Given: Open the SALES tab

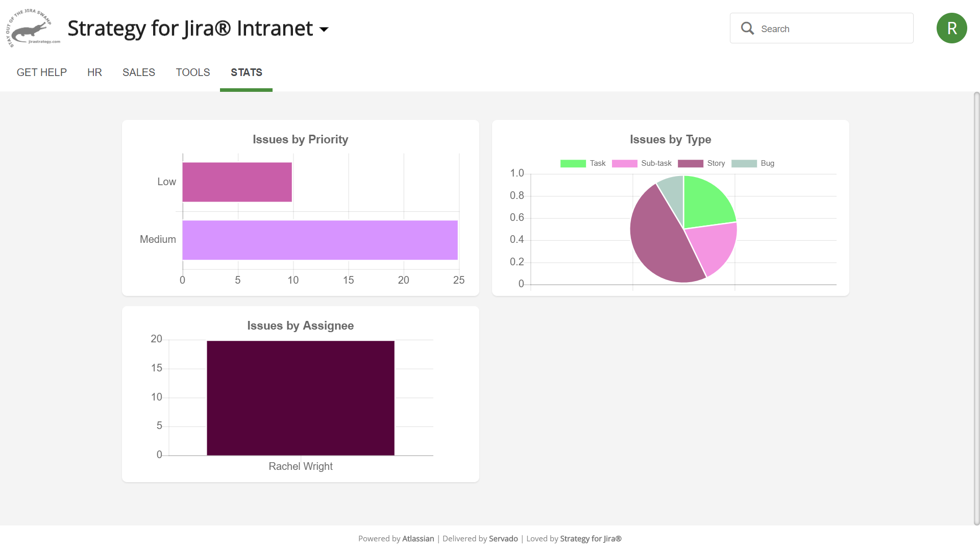Looking at the screenshot, I should [139, 72].
